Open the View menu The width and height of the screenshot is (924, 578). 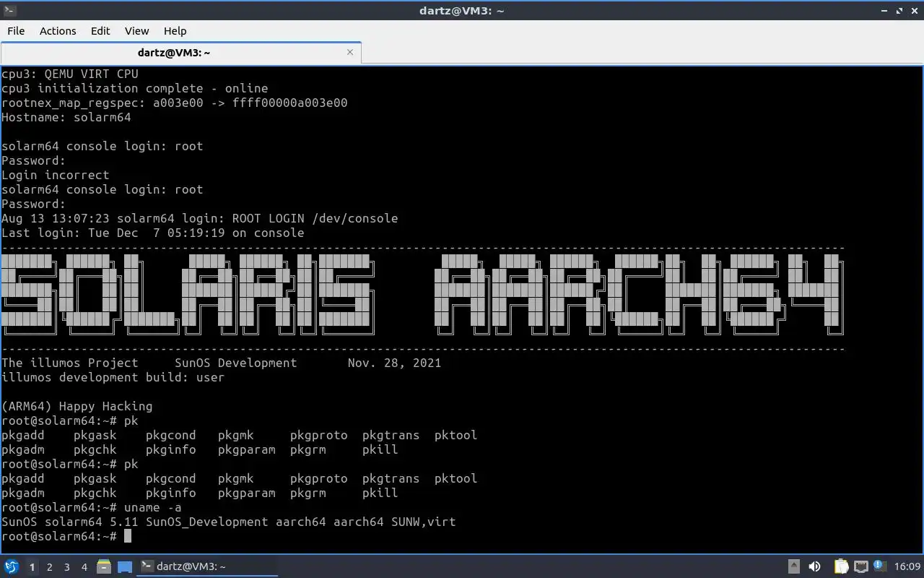tap(136, 30)
